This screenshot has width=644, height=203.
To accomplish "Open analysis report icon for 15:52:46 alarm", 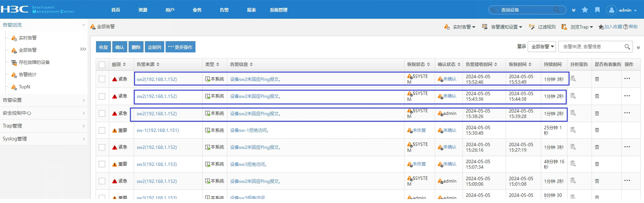I will [x=573, y=79].
